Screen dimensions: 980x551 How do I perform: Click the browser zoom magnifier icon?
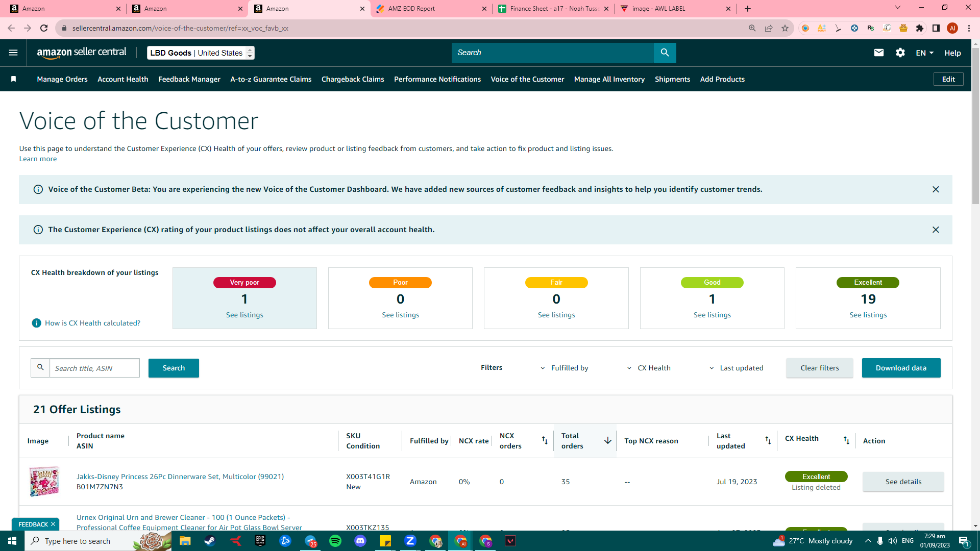tap(752, 28)
